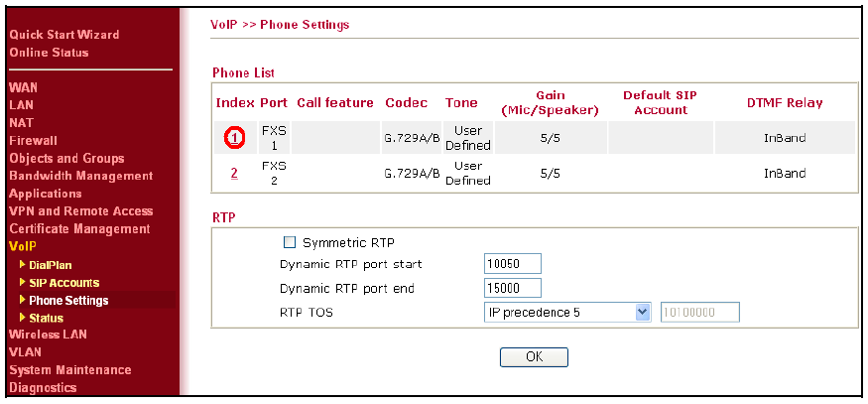
Task: Click the SIP Accounts arrow icon
Action: coord(23,282)
